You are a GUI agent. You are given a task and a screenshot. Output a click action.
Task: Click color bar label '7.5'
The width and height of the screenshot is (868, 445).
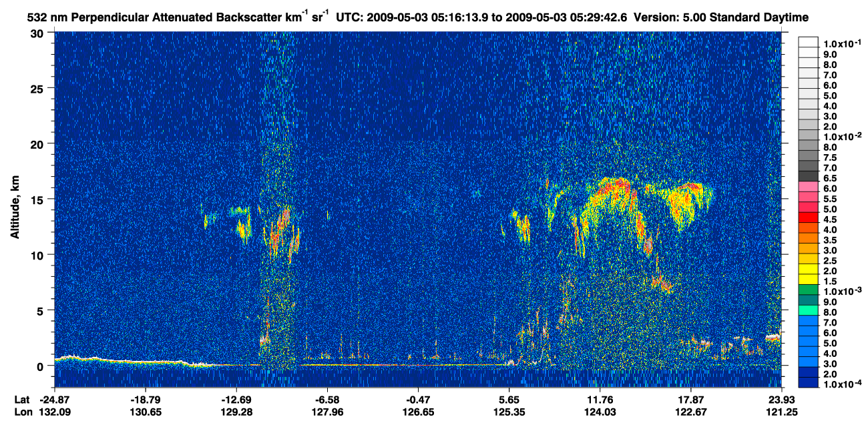830,157
